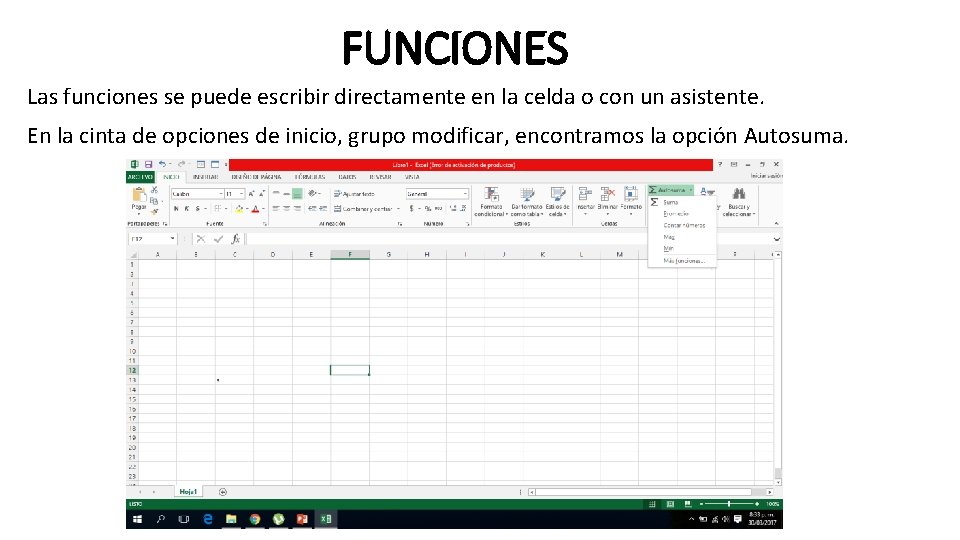Decrease font size with the smaller A icon
This screenshot has width=960, height=540.
[x=261, y=193]
